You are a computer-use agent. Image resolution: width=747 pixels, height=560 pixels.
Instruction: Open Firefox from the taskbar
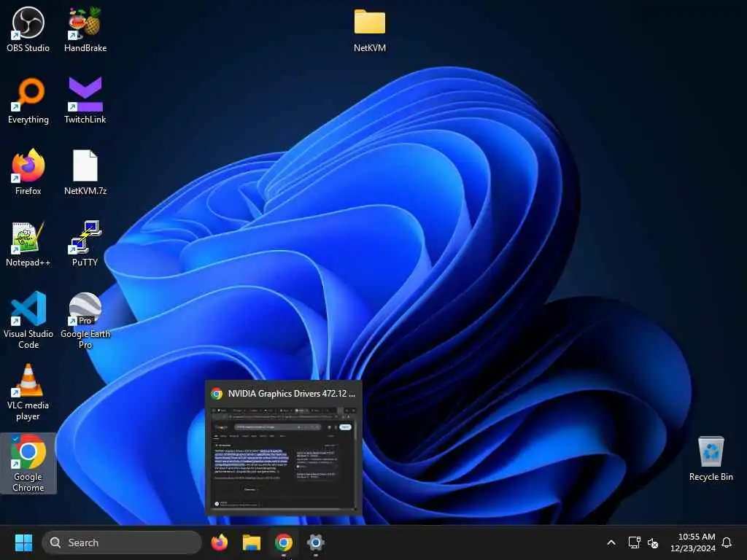point(219,542)
